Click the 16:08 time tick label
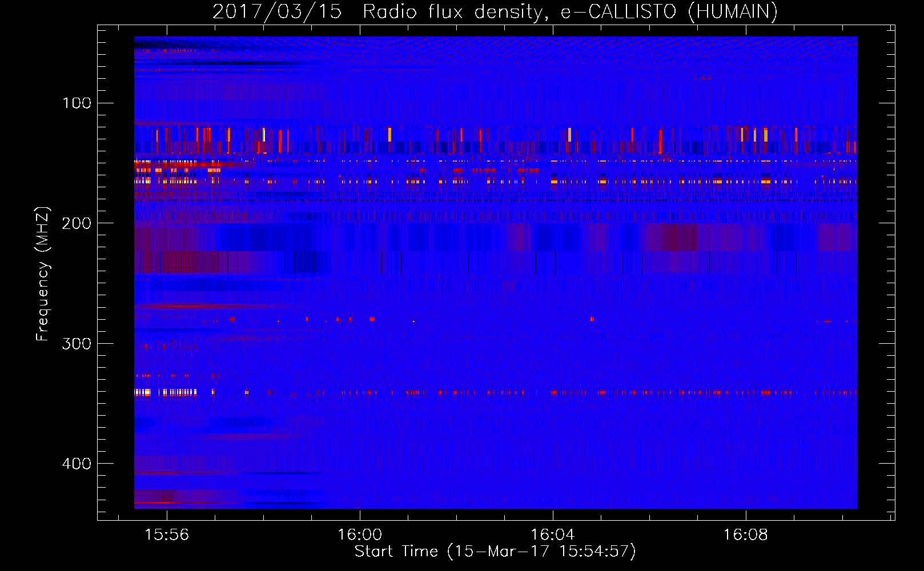This screenshot has width=924, height=571. pos(746,535)
